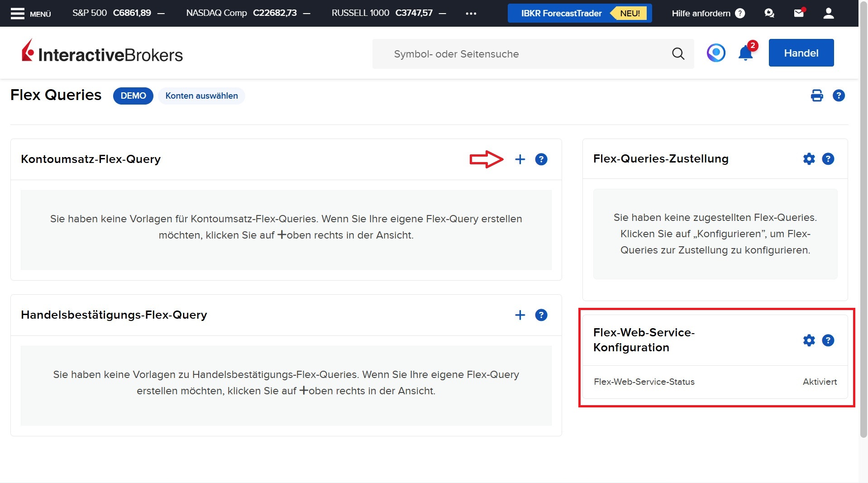Viewport: 868px width, 483px height.
Task: Click the Handelsbestätigungs-Flex-Query section title
Action: (x=114, y=315)
